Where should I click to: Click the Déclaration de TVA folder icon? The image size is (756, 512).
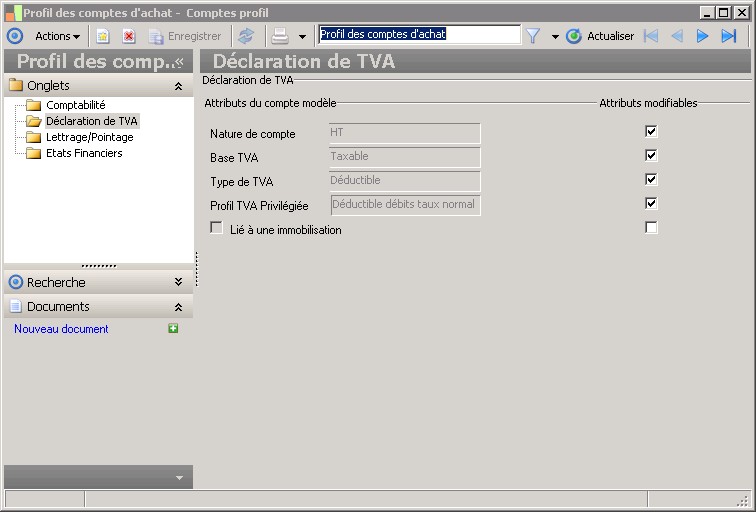(34, 121)
